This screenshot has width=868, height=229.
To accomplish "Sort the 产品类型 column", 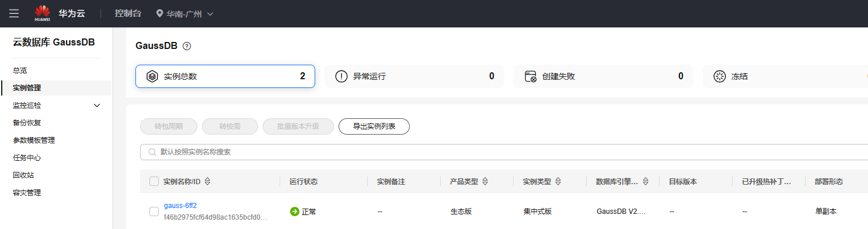I will pos(485,181).
